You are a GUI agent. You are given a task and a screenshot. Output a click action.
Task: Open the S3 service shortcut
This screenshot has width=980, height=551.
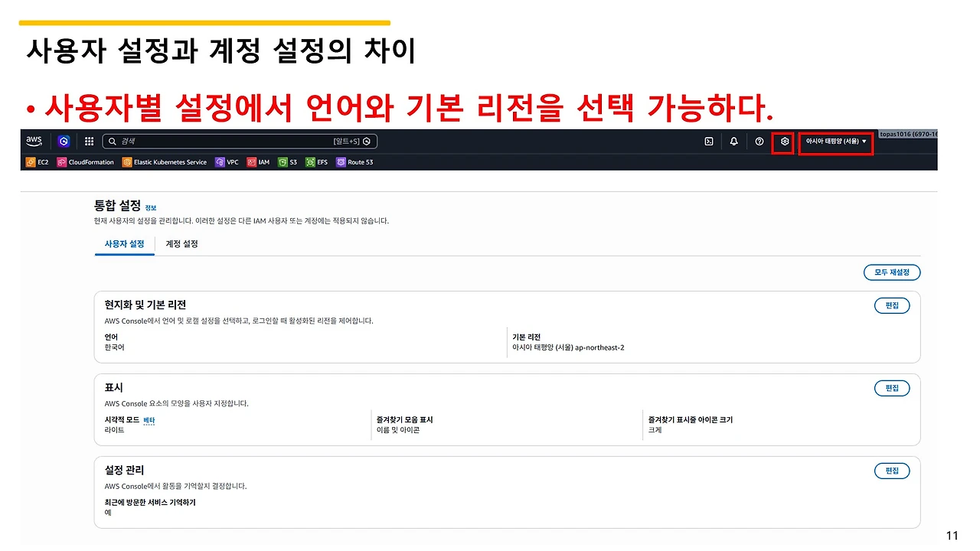pyautogui.click(x=289, y=161)
